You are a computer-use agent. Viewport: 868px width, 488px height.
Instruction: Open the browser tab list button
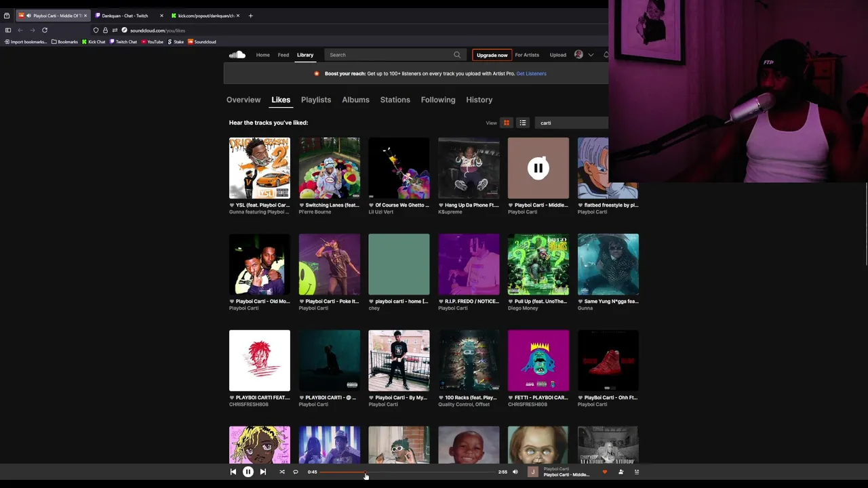tap(7, 16)
